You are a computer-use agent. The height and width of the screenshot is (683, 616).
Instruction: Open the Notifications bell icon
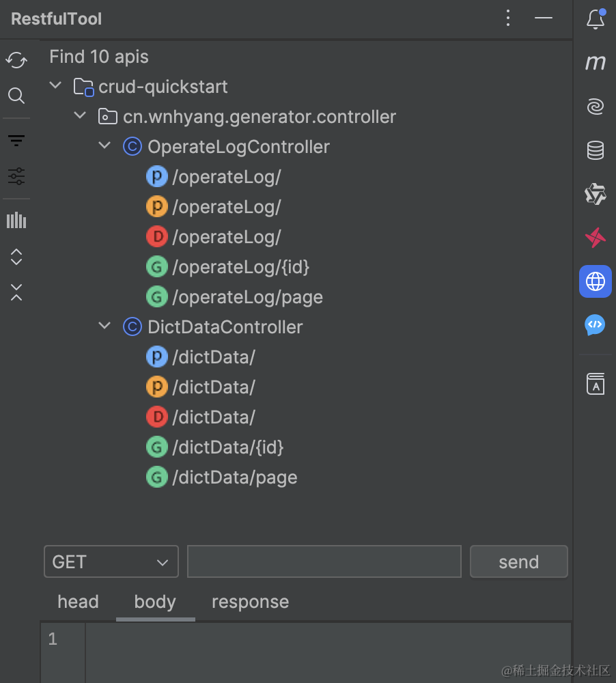click(596, 19)
